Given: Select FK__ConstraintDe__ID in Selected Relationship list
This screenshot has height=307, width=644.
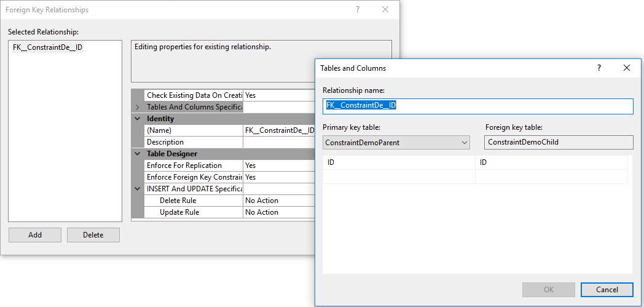Looking at the screenshot, I should (x=48, y=47).
